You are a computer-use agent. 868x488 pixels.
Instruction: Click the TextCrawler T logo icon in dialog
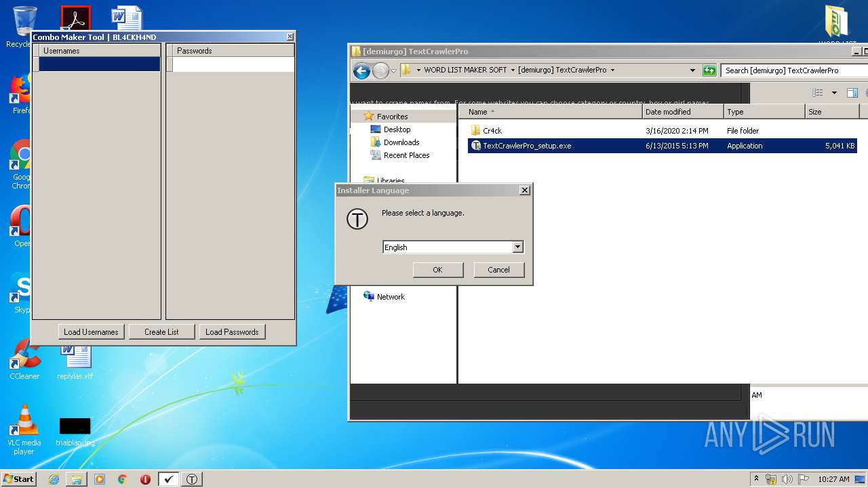357,219
